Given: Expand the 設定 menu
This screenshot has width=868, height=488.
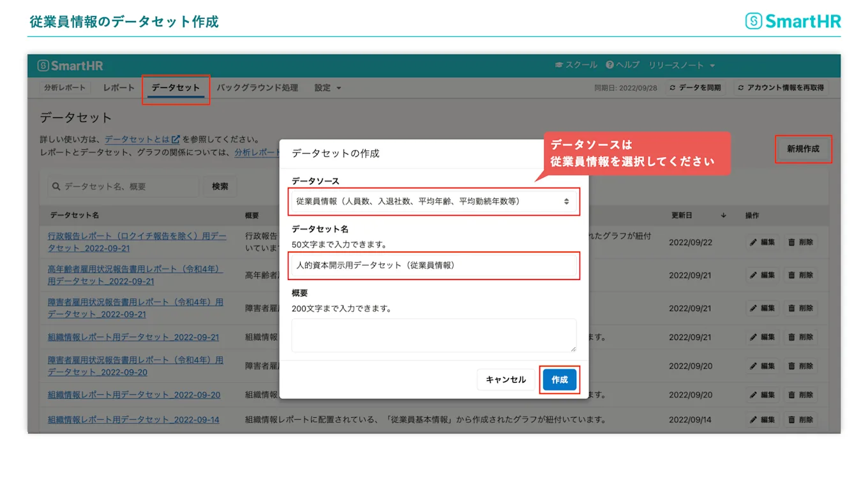Looking at the screenshot, I should [x=327, y=88].
